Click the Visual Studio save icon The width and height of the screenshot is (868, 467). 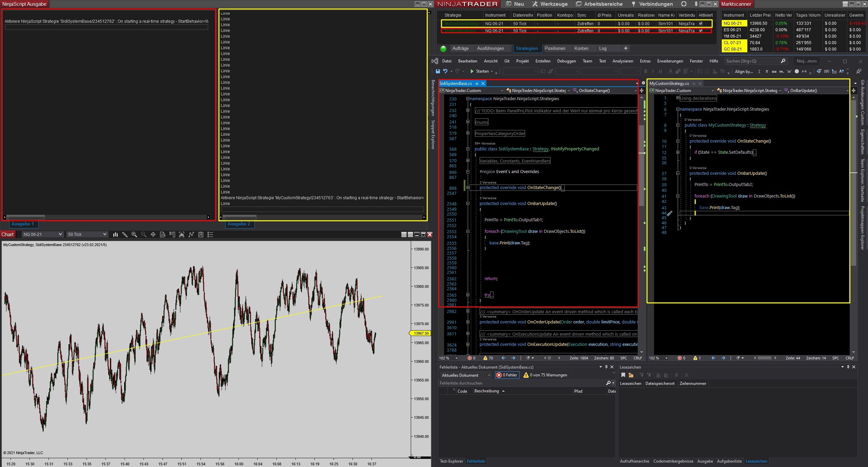coord(438,71)
